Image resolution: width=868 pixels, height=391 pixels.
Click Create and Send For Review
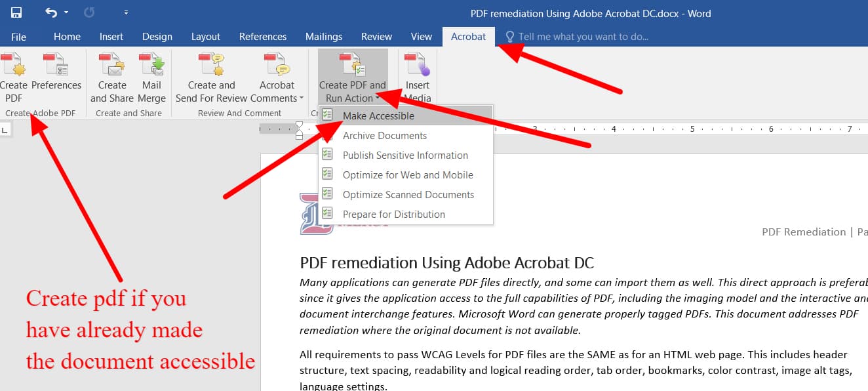(x=211, y=77)
